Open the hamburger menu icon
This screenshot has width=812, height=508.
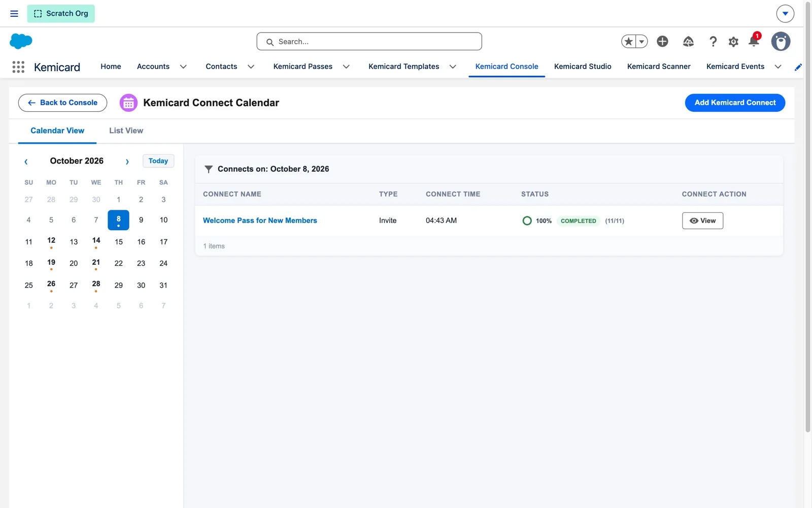[x=14, y=14]
